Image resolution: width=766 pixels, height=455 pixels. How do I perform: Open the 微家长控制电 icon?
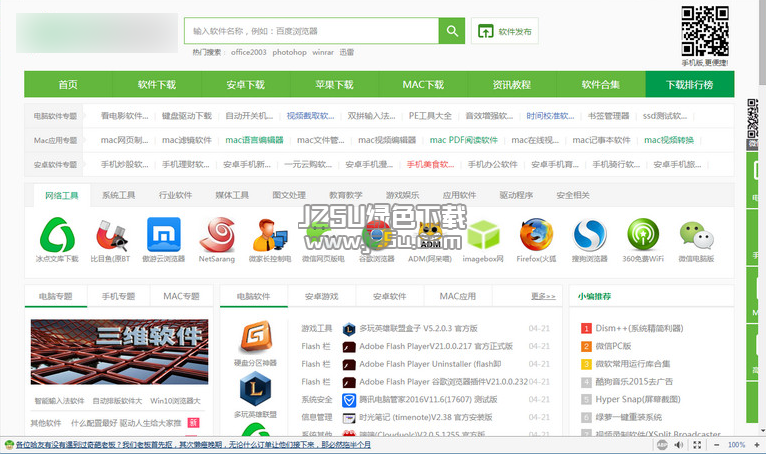point(270,235)
